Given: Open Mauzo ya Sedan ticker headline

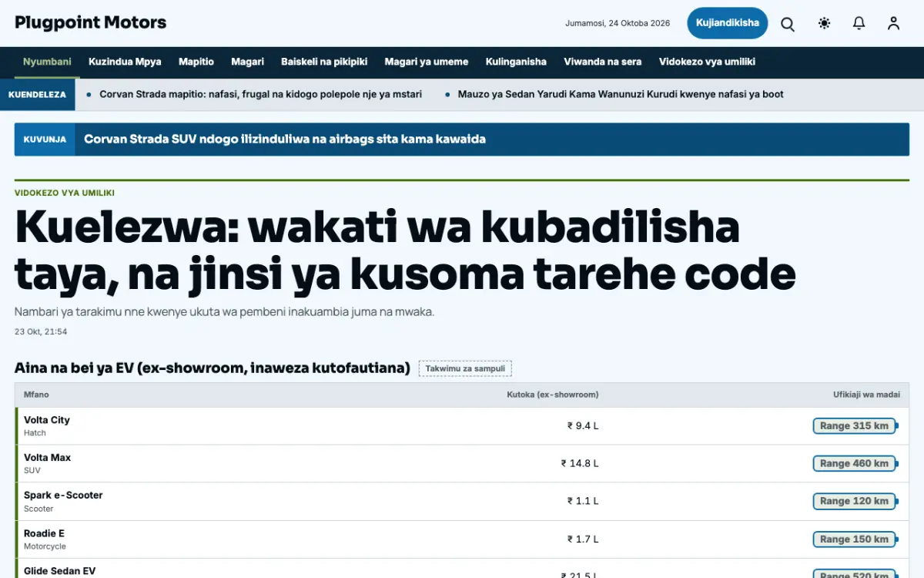Looking at the screenshot, I should tap(621, 94).
